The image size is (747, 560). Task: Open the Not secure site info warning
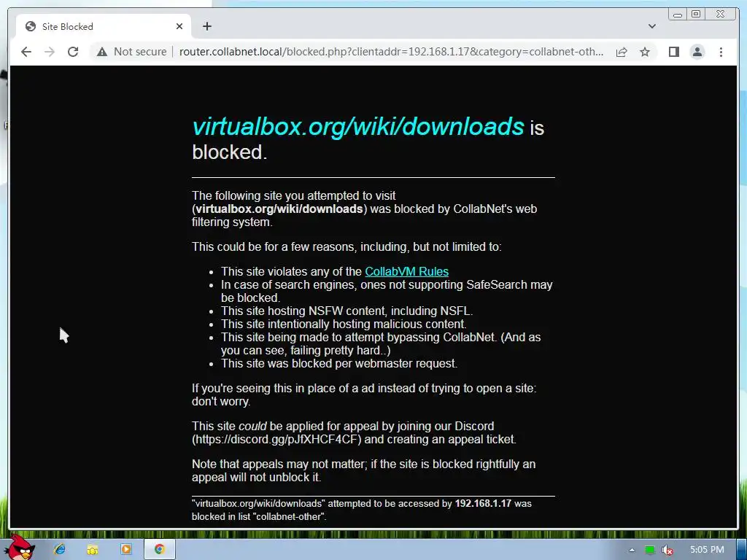(131, 52)
